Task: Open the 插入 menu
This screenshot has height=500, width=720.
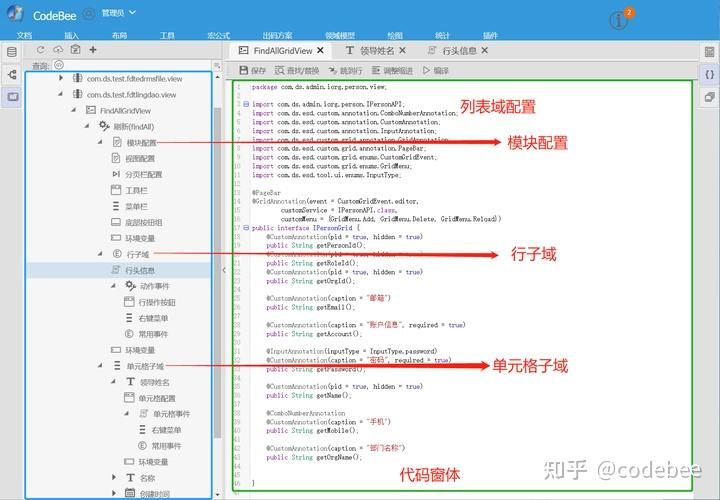Action: coord(72,35)
